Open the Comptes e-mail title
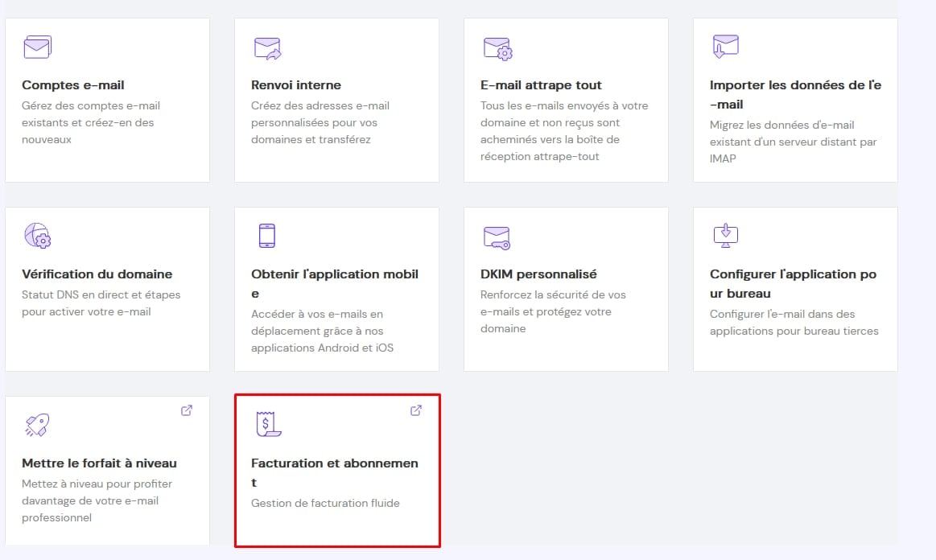This screenshot has height=560, width=936. click(x=73, y=85)
